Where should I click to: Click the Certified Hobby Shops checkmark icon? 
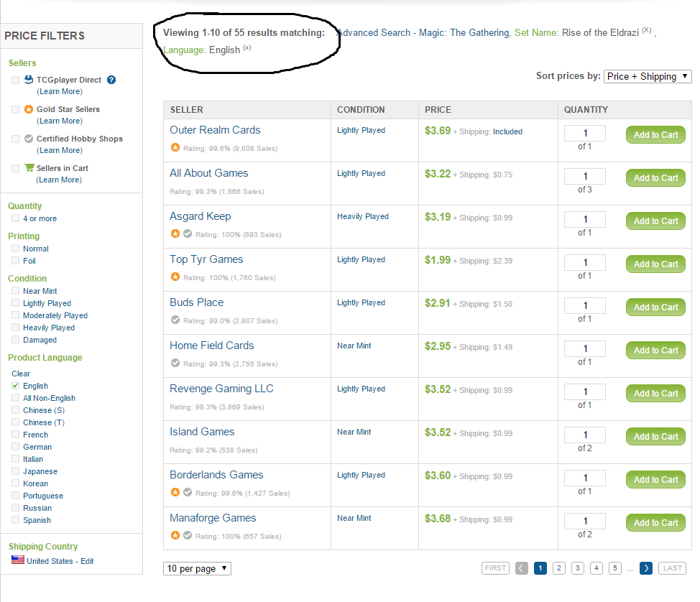[29, 139]
